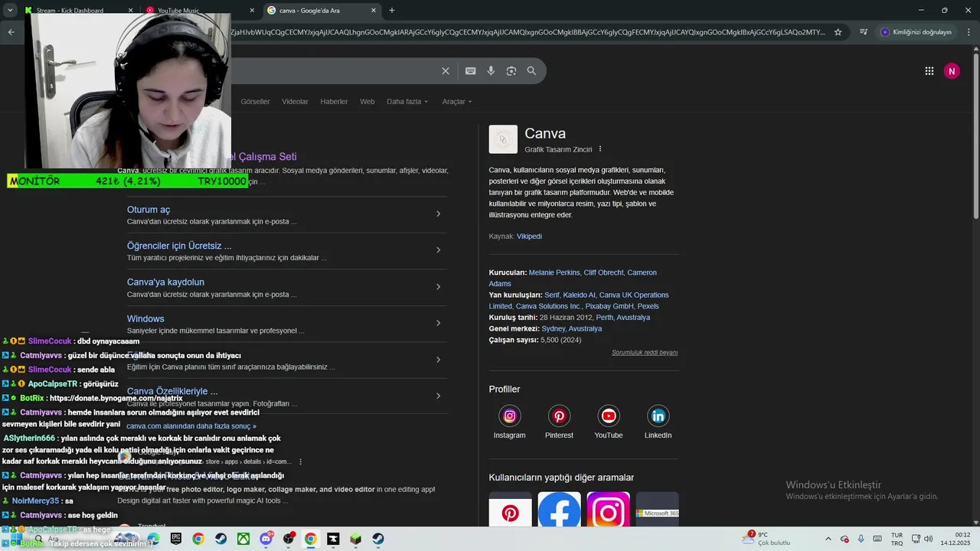The width and height of the screenshot is (980, 551).
Task: Show hidden system tray icons chevron
Action: (x=828, y=539)
